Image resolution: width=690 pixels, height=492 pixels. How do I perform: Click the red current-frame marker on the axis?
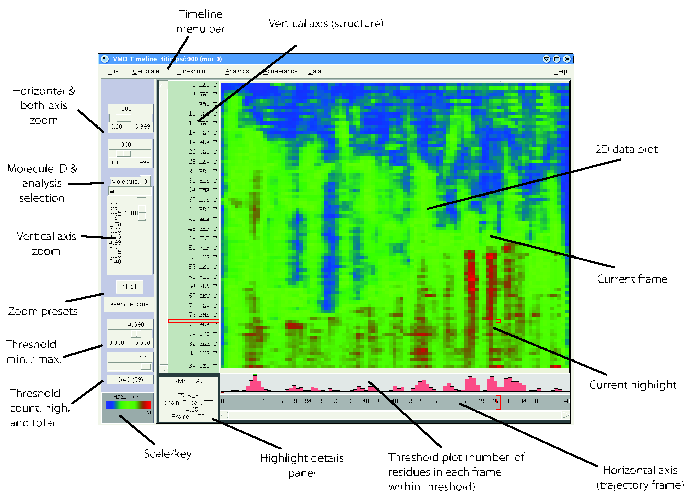click(497, 401)
